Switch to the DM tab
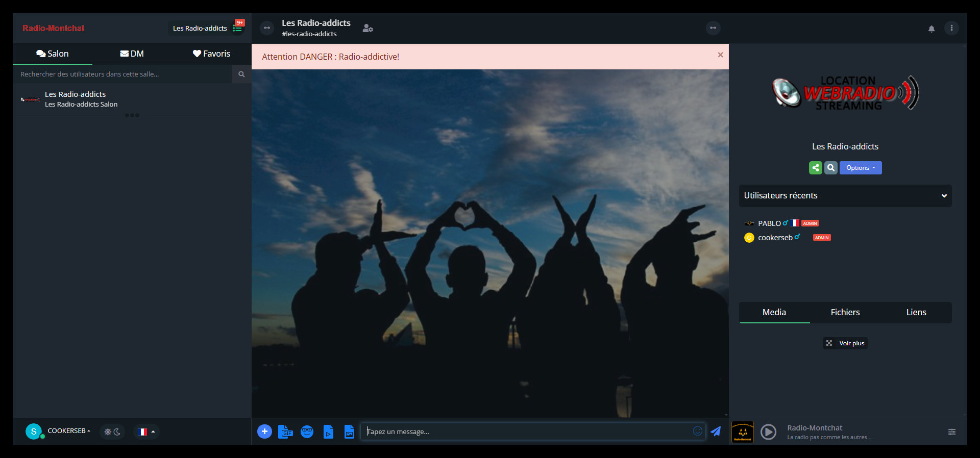Screen dimensions: 980x458 tap(132, 54)
